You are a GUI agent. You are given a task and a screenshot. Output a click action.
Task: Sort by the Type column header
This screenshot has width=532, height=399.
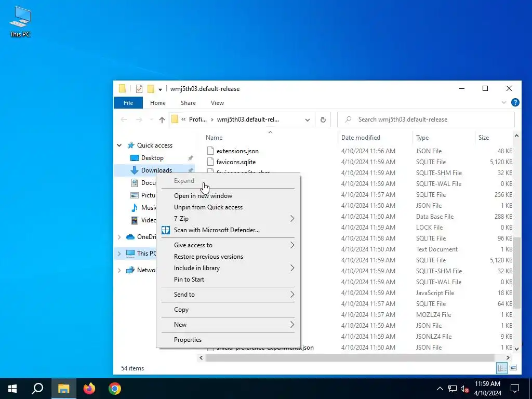tap(422, 137)
